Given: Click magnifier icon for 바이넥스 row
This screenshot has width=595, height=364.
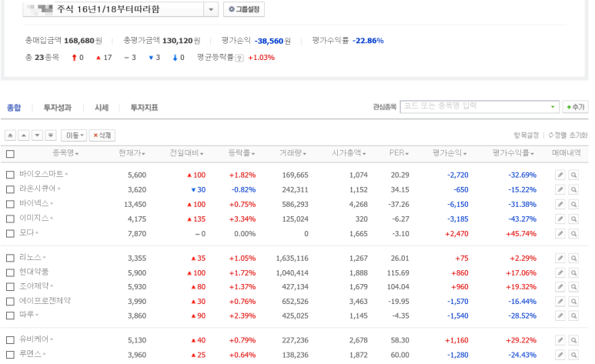Looking at the screenshot, I should tap(573, 204).
